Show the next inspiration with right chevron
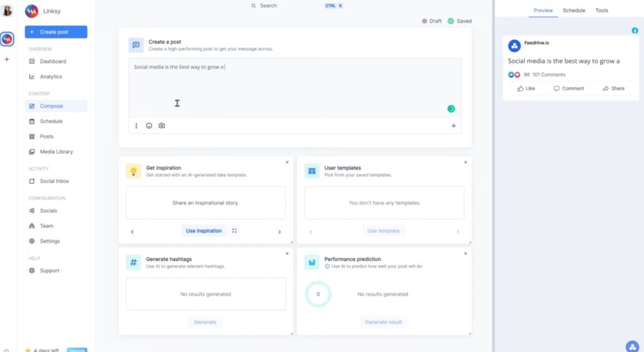The width and height of the screenshot is (644, 352). (279, 231)
